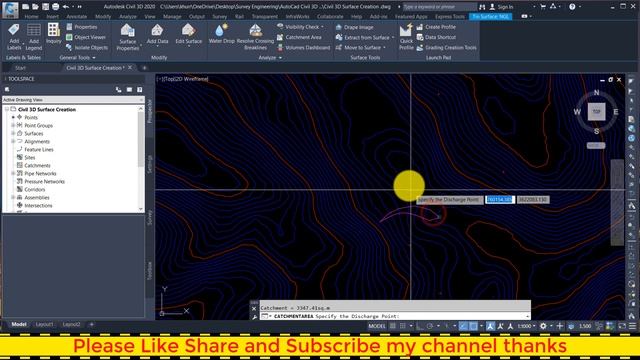
Task: Start the Catchment Area command
Action: 299,37
